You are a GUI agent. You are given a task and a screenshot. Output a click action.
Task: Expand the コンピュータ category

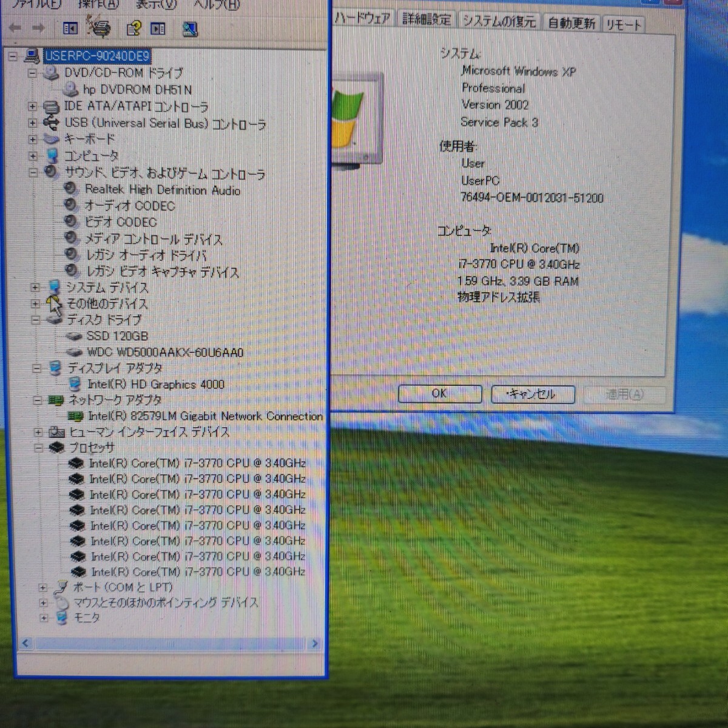tap(33, 156)
